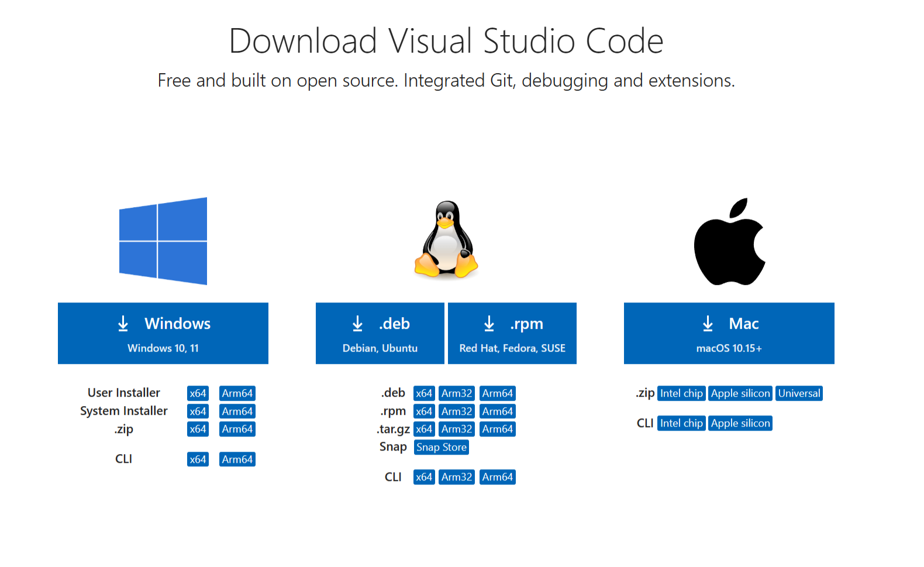Choose Mac CLI Apple silicon download
The height and width of the screenshot is (567, 924).
740,423
